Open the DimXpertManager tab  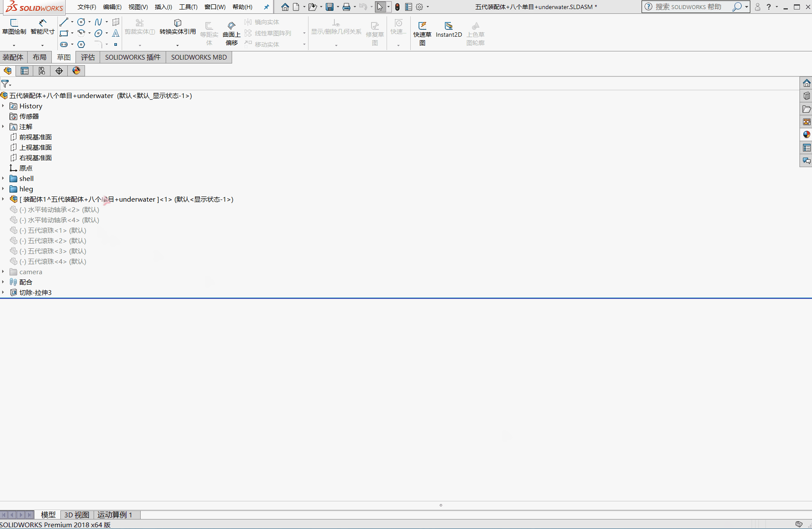(x=59, y=71)
